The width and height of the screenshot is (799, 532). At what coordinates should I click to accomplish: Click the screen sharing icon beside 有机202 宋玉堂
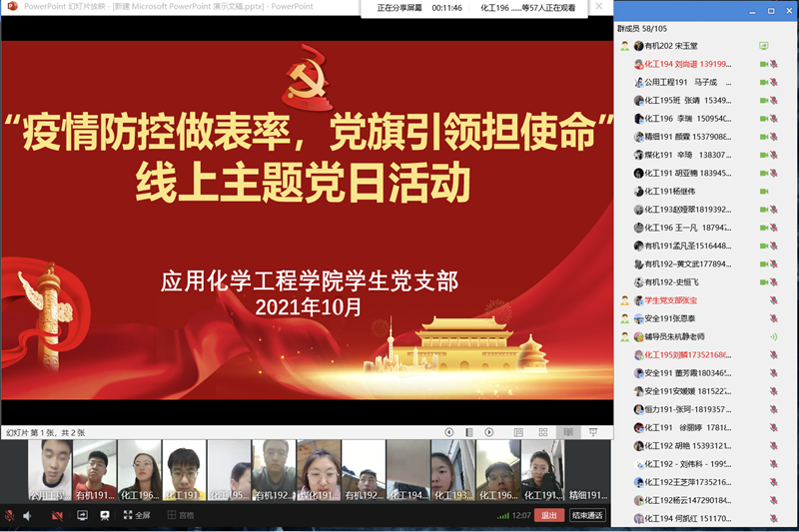pos(763,46)
